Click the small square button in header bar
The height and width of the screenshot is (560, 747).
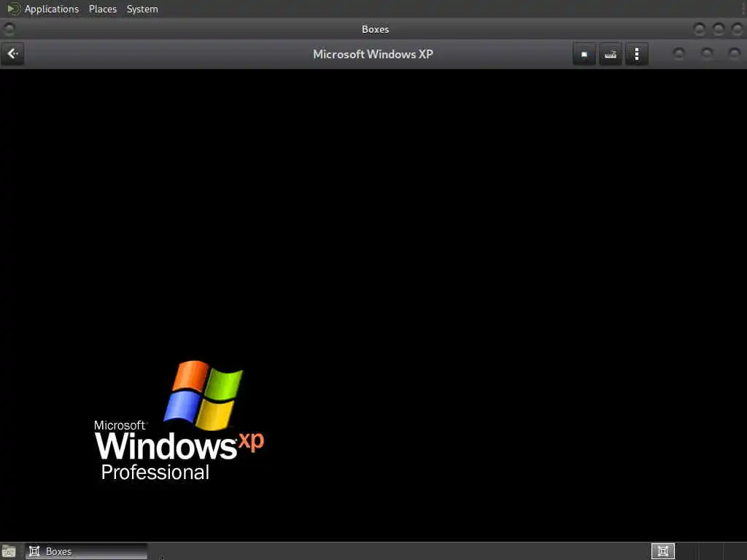click(584, 54)
